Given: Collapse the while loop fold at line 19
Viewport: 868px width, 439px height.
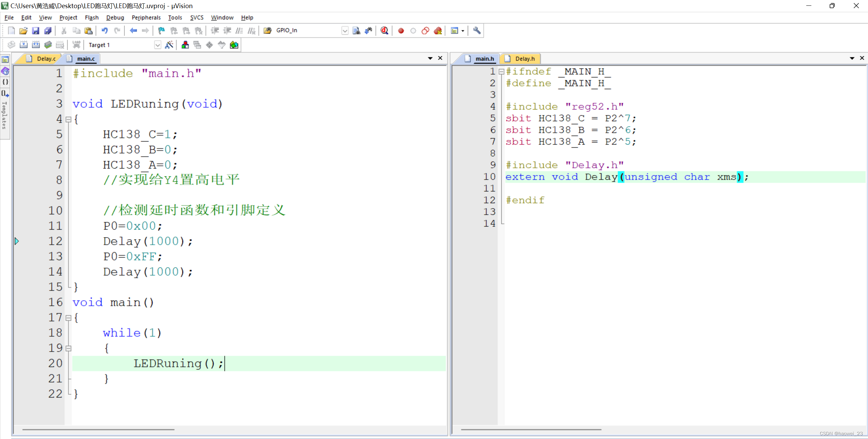Looking at the screenshot, I should [69, 348].
